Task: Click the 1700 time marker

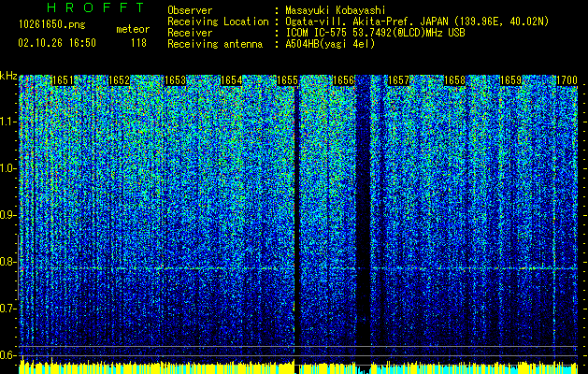Action: 566,80
